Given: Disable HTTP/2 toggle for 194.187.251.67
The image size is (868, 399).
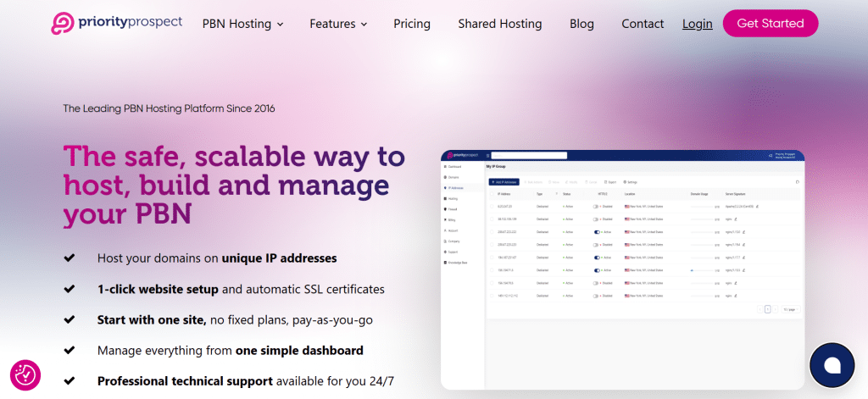Looking at the screenshot, I should point(597,258).
